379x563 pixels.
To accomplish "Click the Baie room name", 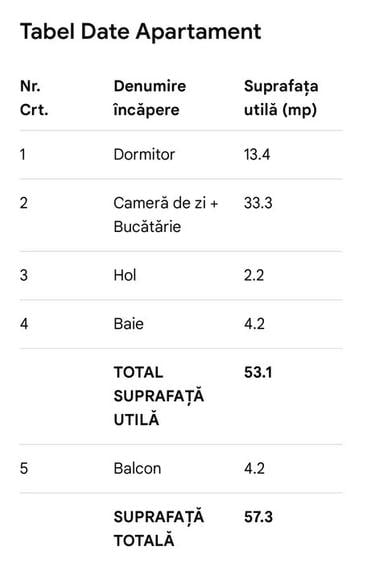I will pos(128,324).
